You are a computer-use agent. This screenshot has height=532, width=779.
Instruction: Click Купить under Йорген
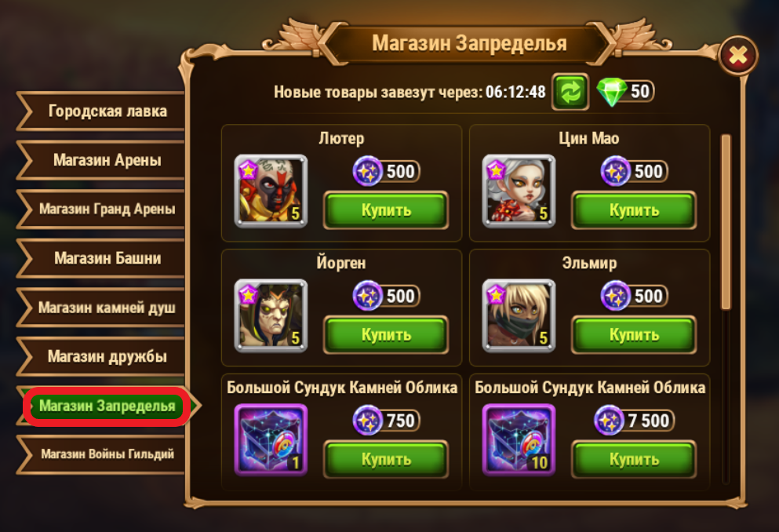tap(386, 335)
